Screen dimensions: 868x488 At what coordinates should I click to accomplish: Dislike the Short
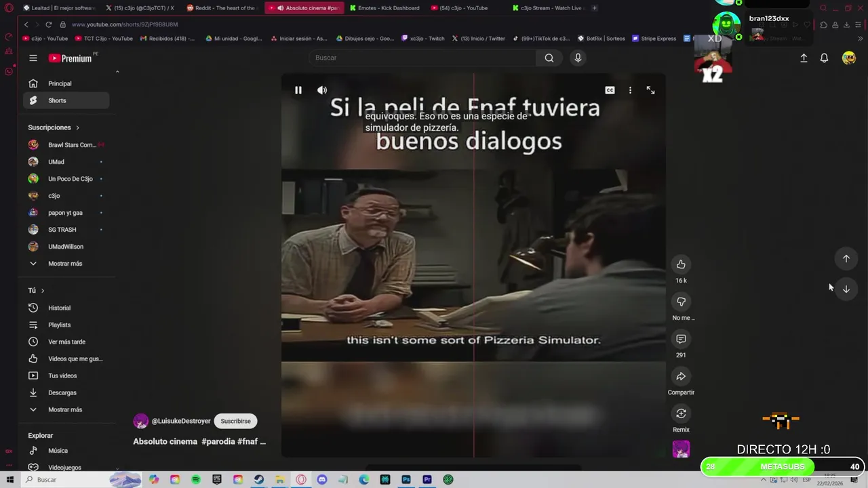pyautogui.click(x=681, y=302)
